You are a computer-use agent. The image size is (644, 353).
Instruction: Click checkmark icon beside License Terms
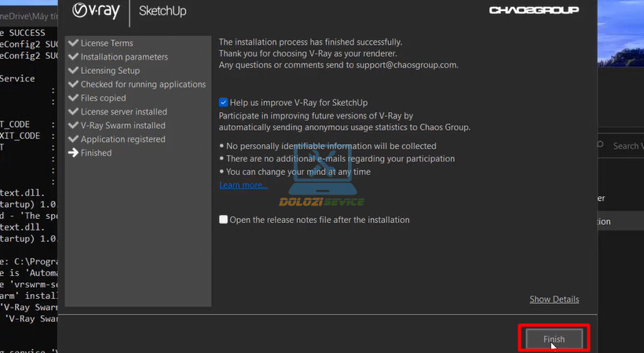pos(74,43)
